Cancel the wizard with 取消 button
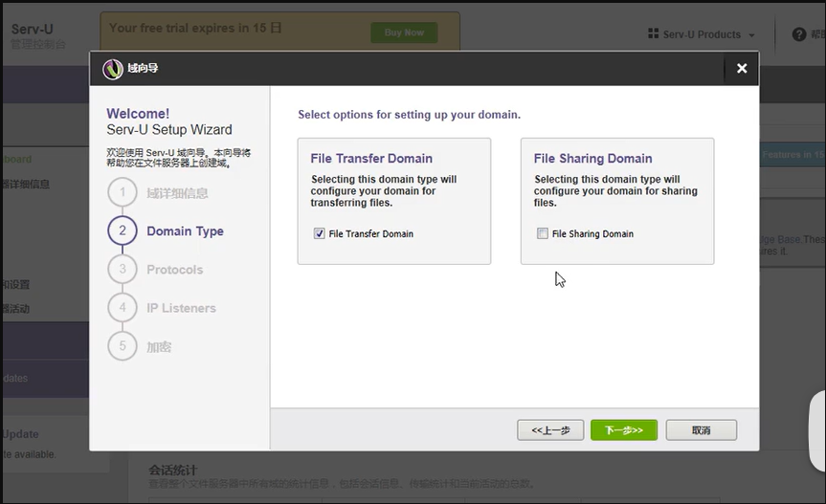Viewport: 826px width, 504px height. [702, 430]
